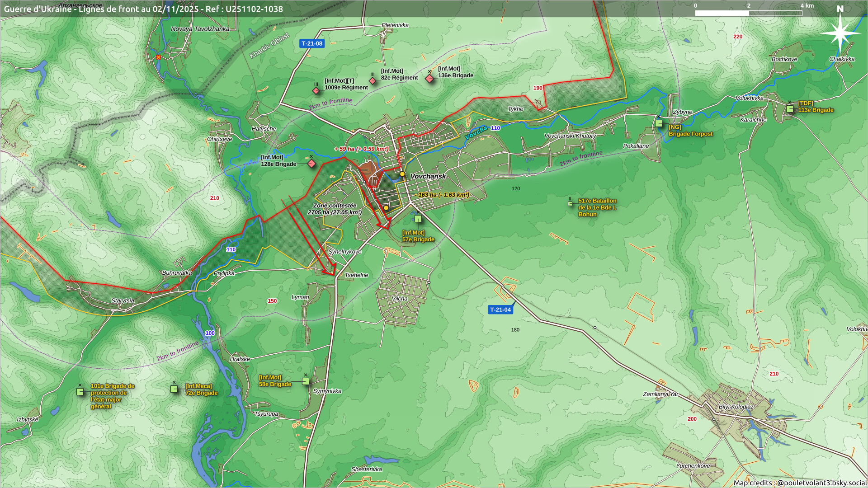Image resolution: width=868 pixels, height=488 pixels.
Task: Click the 517e Bataillon unit marker
Action: pyautogui.click(x=570, y=204)
